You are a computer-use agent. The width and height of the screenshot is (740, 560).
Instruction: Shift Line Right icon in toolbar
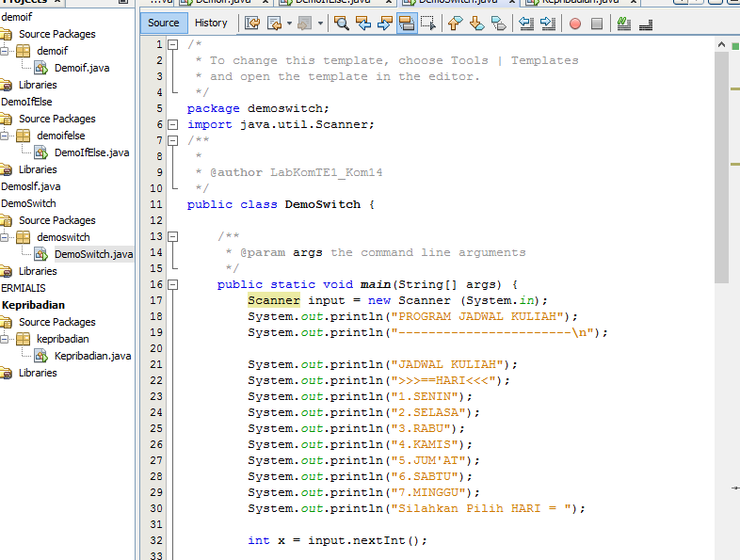tap(547, 23)
